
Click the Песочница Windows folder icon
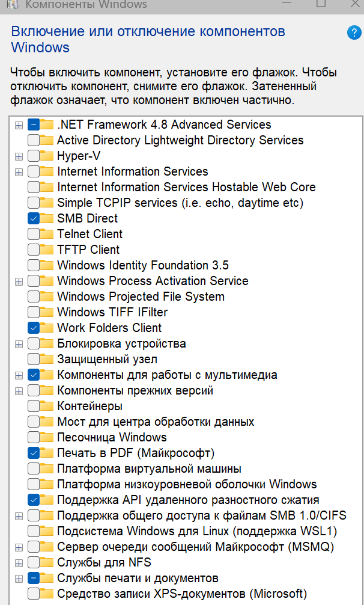47,437
